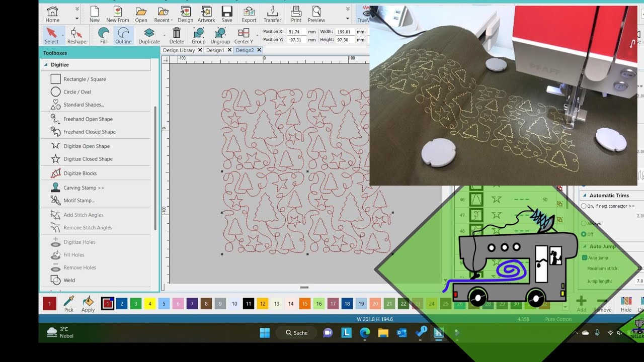
Task: Ungroup the selected objects
Action: point(220,36)
